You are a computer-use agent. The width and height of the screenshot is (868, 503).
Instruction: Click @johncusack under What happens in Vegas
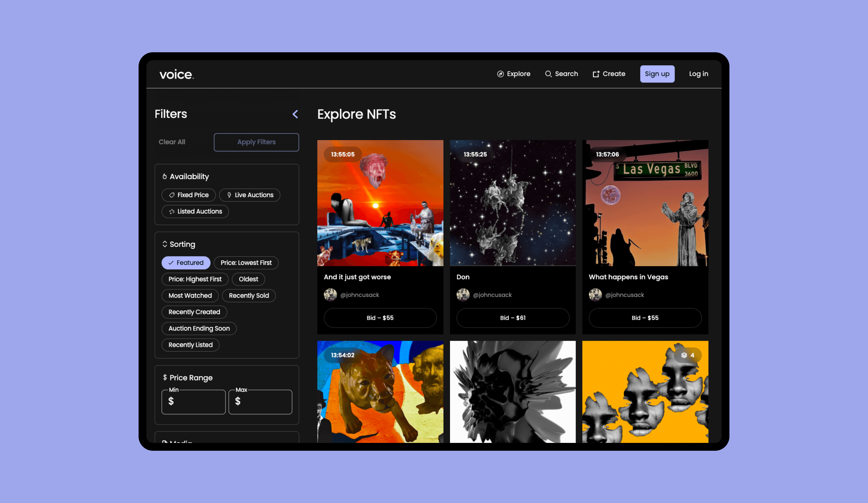point(624,295)
